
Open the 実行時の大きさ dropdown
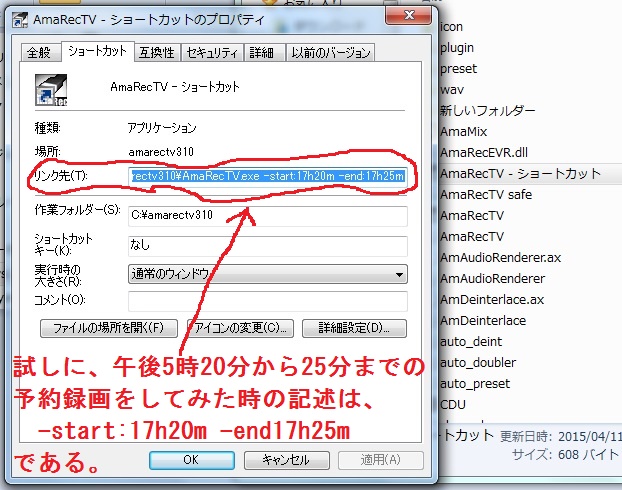pos(268,274)
